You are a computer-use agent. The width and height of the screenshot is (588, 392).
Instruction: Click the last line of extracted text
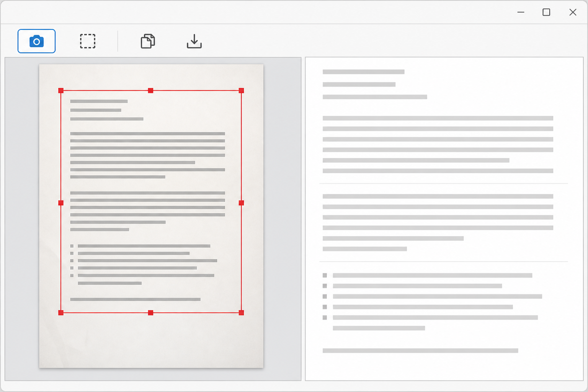tap(420, 351)
